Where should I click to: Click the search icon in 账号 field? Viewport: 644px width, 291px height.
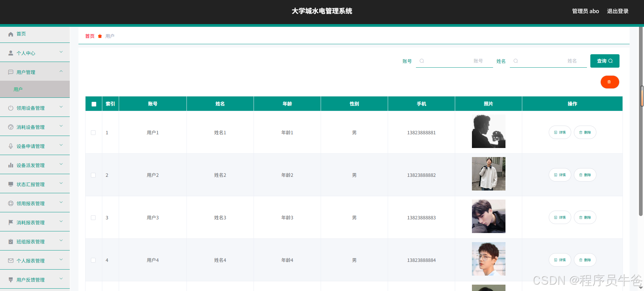pos(422,61)
